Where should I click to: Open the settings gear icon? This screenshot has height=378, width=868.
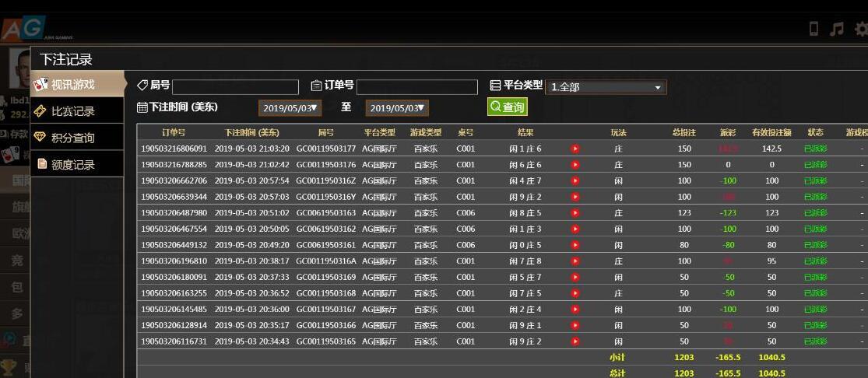coord(861,29)
